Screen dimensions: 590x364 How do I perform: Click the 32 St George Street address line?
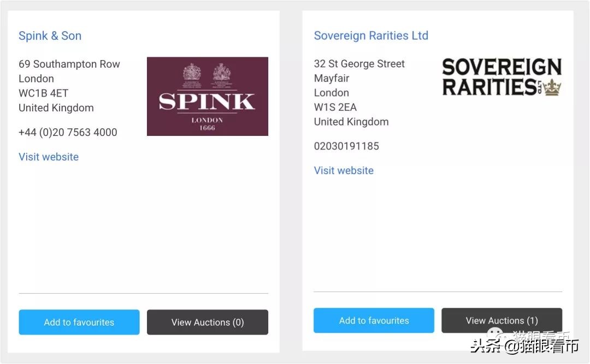click(x=359, y=64)
